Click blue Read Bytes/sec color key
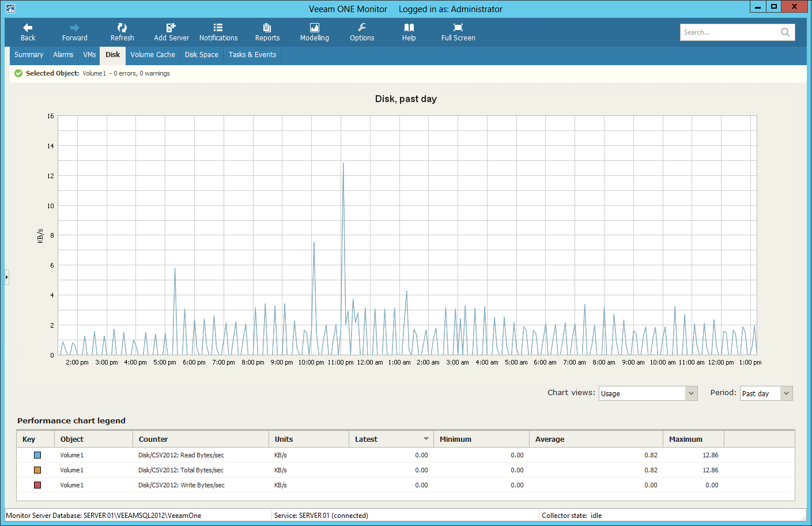Image resolution: width=812 pixels, height=526 pixels. [x=37, y=455]
